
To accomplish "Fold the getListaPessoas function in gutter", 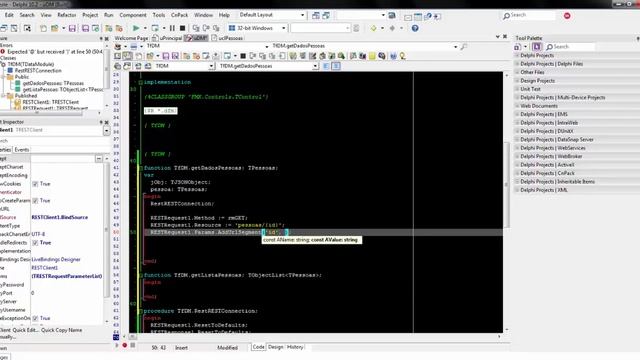I will [141, 276].
